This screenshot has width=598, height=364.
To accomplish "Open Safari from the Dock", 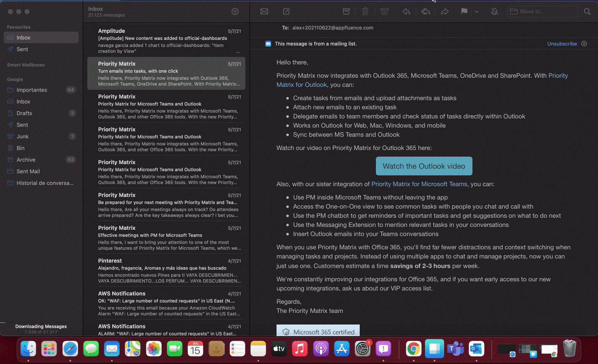I will pyautogui.click(x=70, y=349).
